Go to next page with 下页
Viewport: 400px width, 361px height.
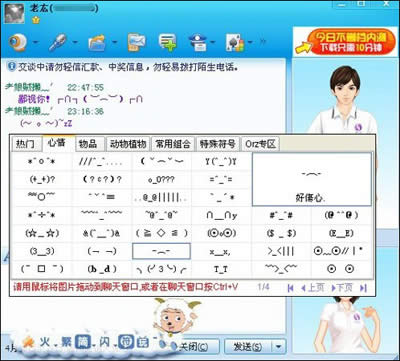point(342,288)
